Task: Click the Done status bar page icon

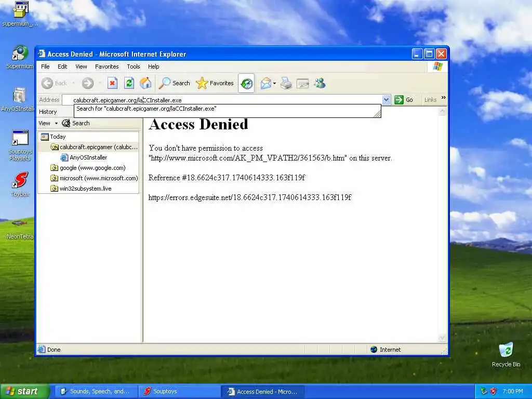Action: click(42, 349)
